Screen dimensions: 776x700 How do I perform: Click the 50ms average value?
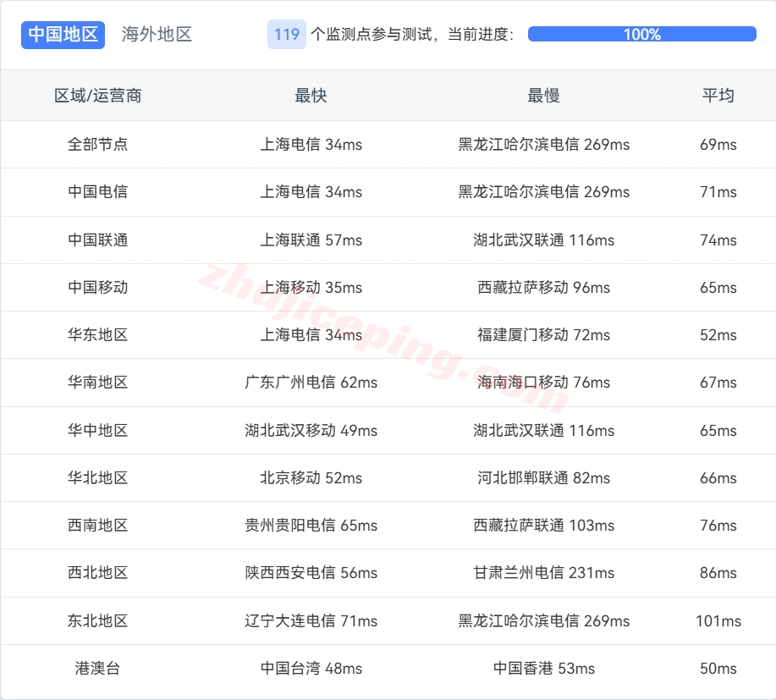tap(718, 669)
